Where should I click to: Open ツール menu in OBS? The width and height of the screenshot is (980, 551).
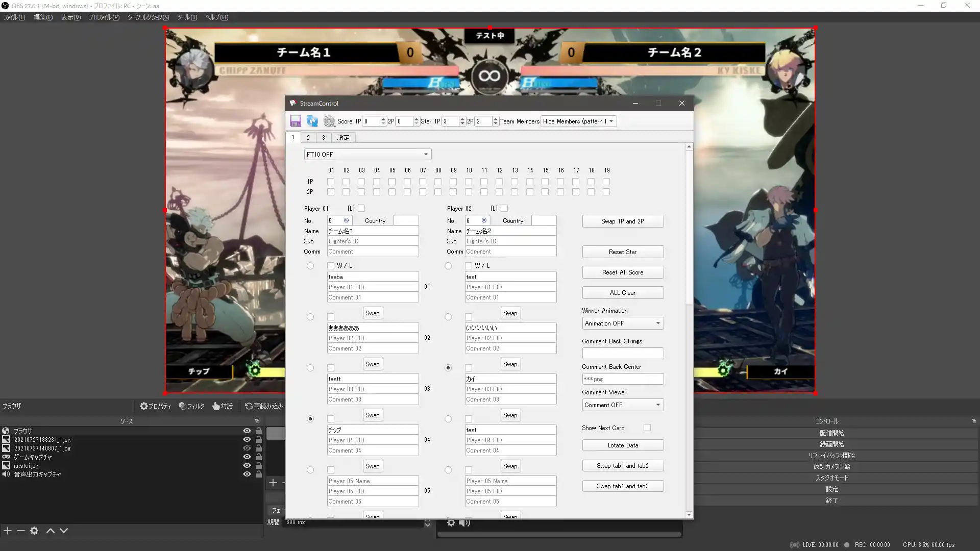[187, 17]
